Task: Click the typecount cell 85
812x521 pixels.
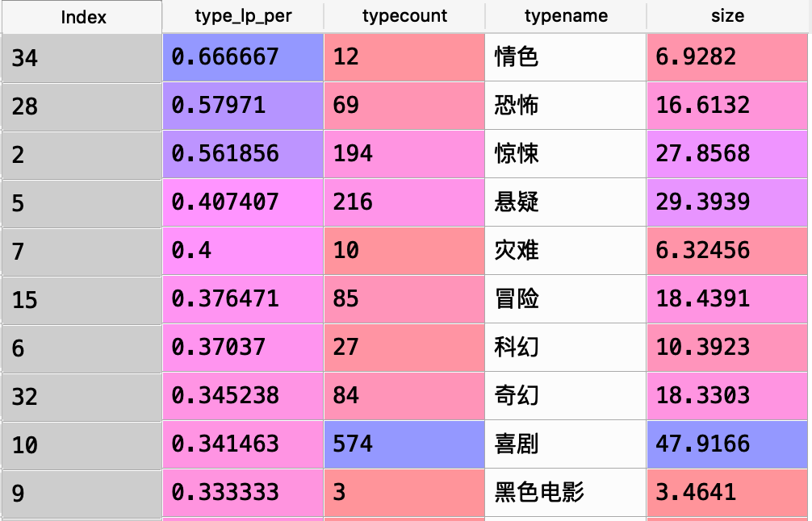Action: tap(404, 299)
